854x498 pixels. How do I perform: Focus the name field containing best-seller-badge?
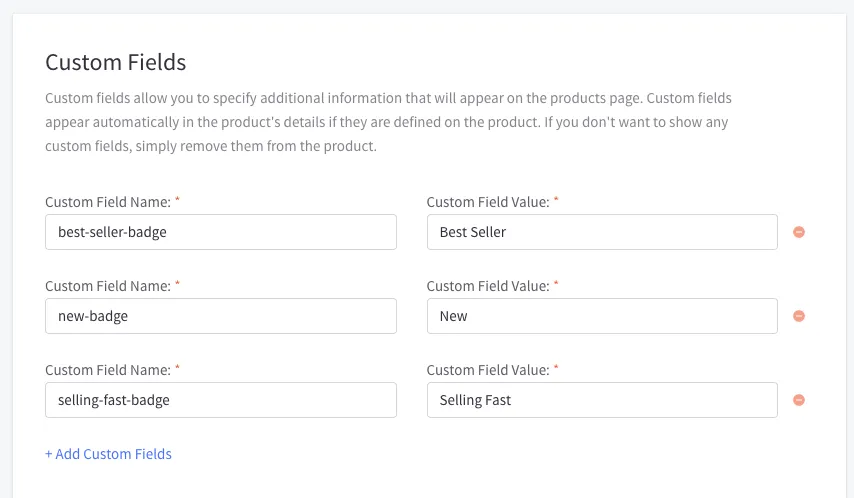pyautogui.click(x=220, y=232)
